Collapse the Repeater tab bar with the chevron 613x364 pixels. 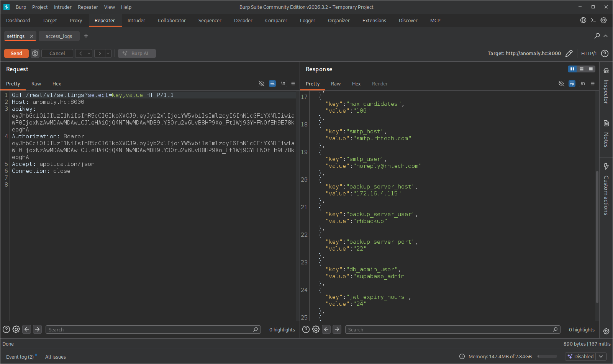tap(606, 36)
